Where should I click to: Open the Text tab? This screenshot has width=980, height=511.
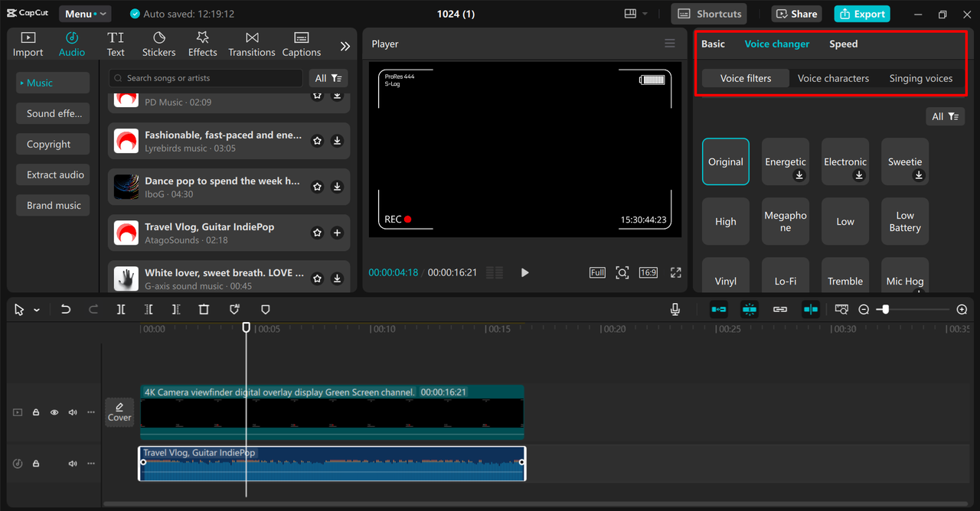tap(116, 44)
